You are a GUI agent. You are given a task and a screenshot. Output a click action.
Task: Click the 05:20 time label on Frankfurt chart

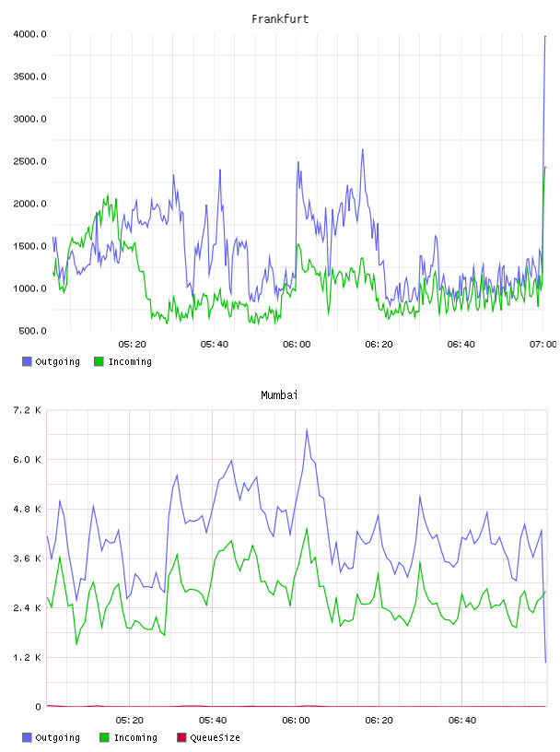132,345
